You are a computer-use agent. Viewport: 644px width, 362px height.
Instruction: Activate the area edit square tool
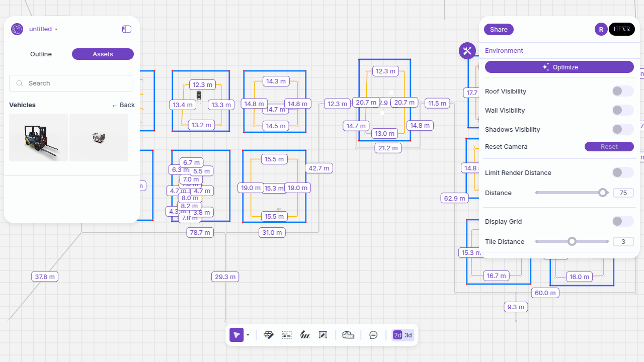323,335
